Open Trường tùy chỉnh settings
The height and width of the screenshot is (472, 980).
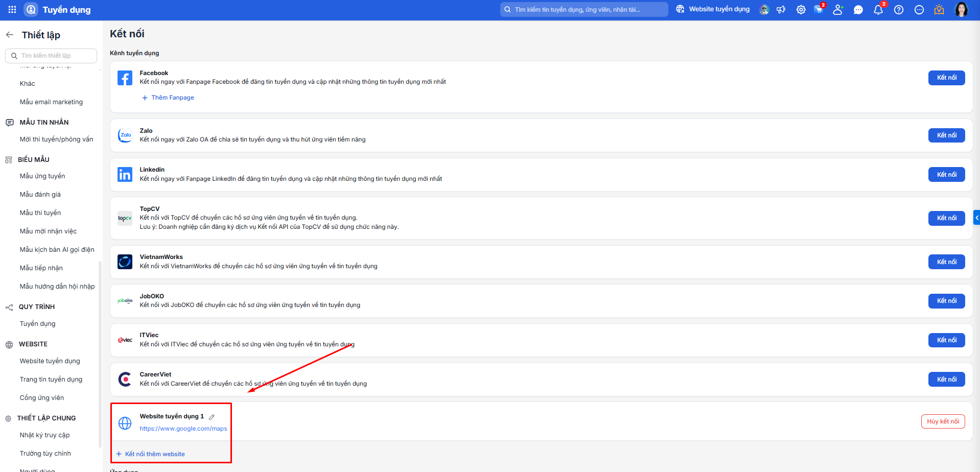[45, 454]
